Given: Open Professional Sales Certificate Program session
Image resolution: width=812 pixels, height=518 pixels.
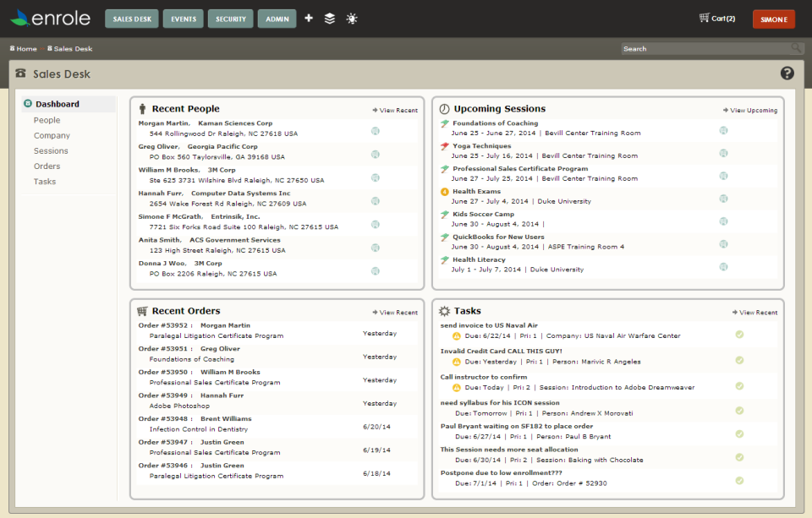Looking at the screenshot, I should (x=520, y=169).
